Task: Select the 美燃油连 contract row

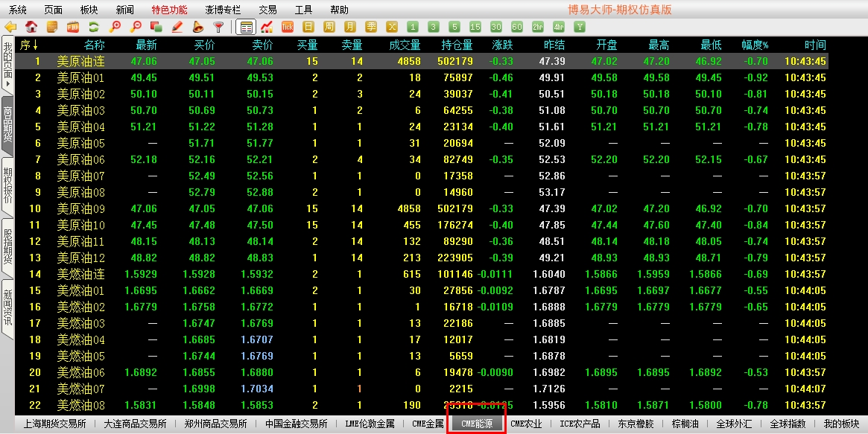Action: [80, 274]
